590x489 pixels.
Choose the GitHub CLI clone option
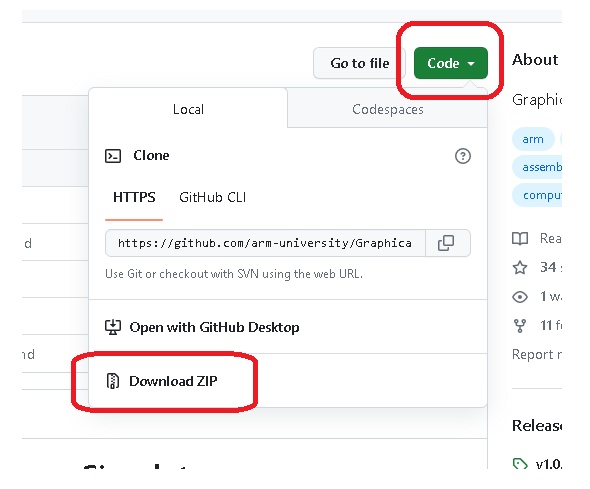coord(213,197)
